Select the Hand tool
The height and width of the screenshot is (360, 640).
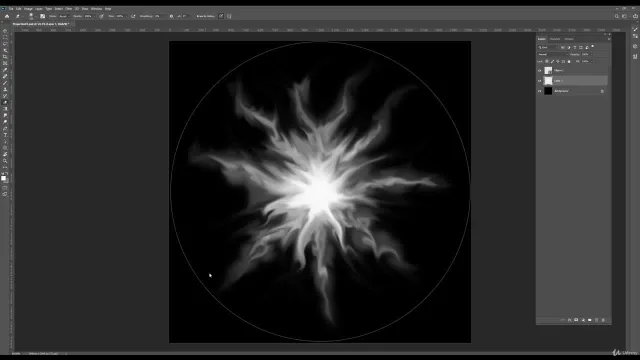(5, 155)
